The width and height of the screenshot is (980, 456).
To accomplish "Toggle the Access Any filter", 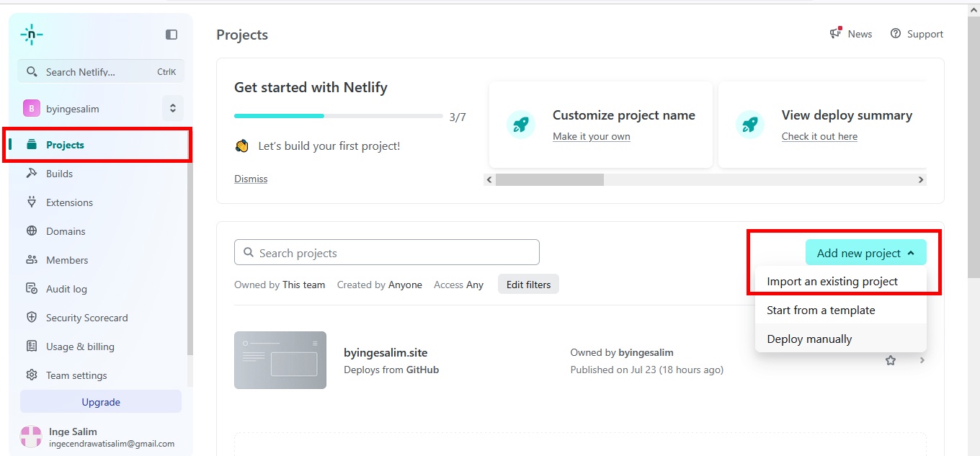I will point(458,284).
